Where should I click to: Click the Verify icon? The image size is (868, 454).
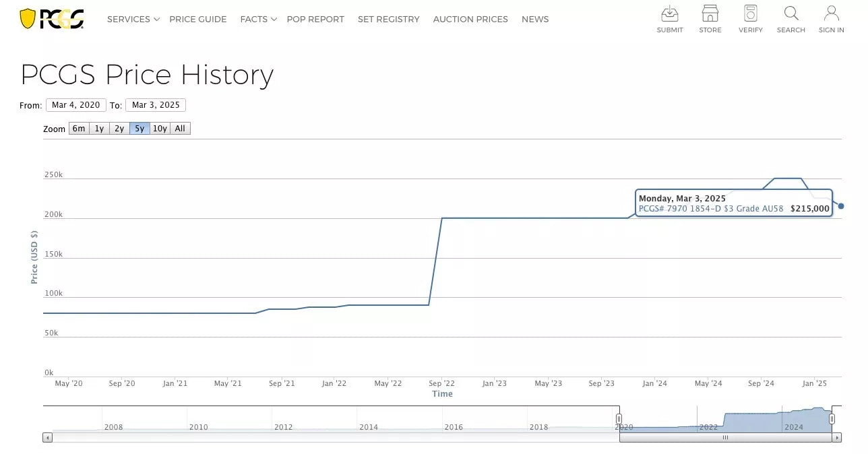point(751,13)
